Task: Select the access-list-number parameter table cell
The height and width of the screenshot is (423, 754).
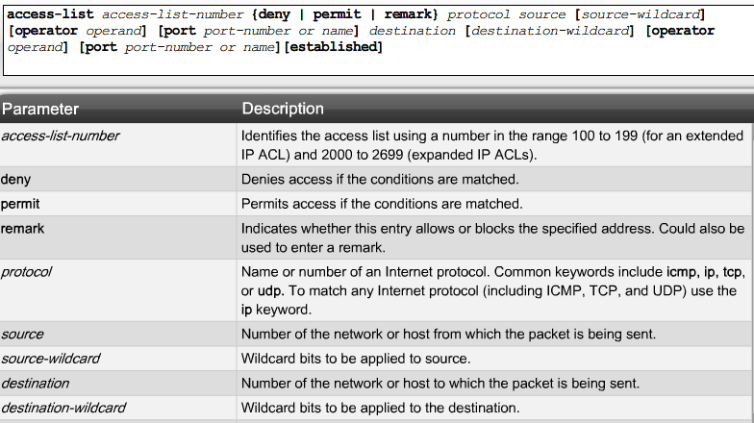Action: coord(60,136)
